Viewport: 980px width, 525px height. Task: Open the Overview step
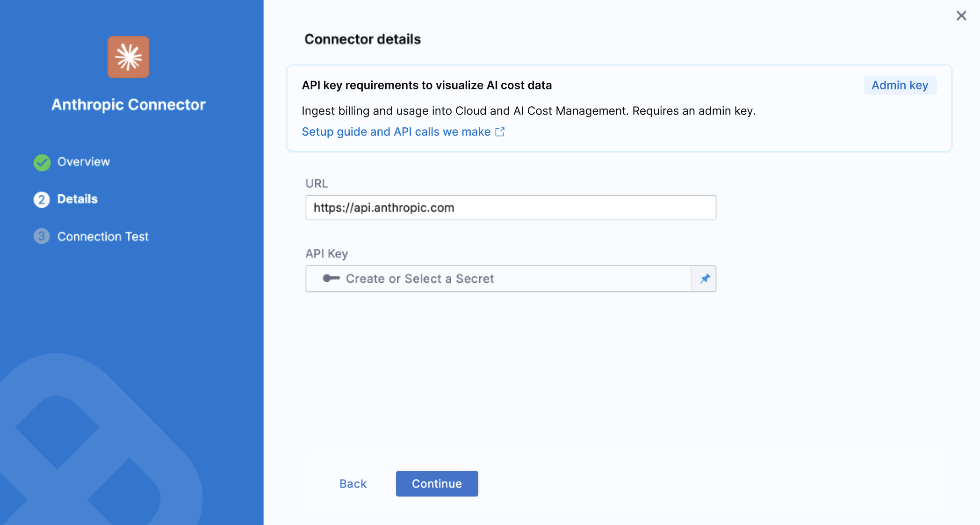click(x=84, y=162)
